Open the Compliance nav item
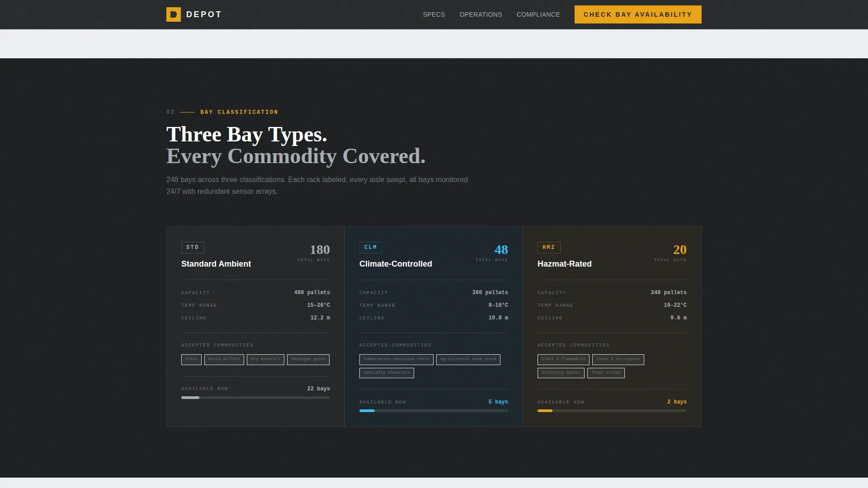 coord(538,14)
